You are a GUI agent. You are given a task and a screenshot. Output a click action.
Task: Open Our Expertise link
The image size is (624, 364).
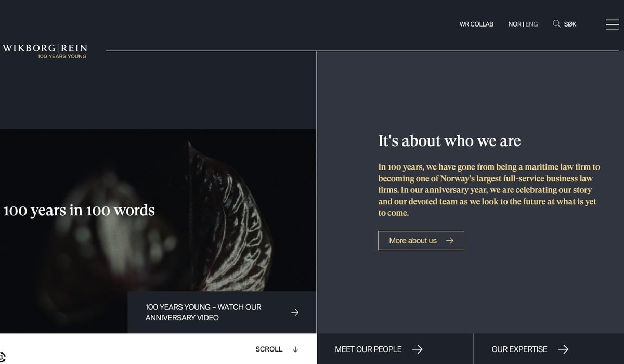point(549,349)
